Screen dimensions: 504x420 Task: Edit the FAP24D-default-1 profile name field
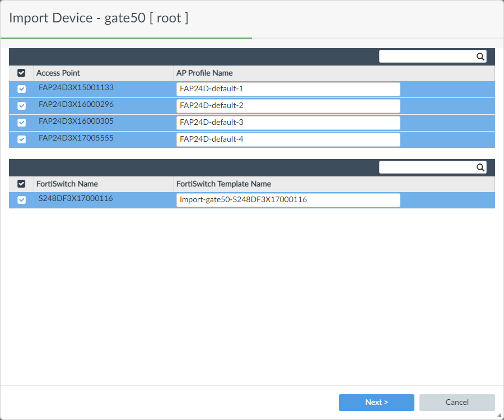288,89
